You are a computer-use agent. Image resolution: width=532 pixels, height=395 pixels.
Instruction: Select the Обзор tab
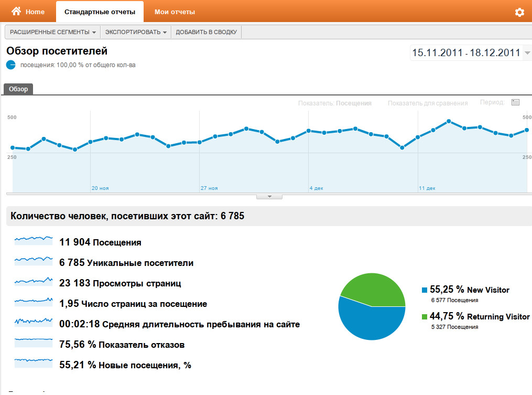(x=18, y=89)
